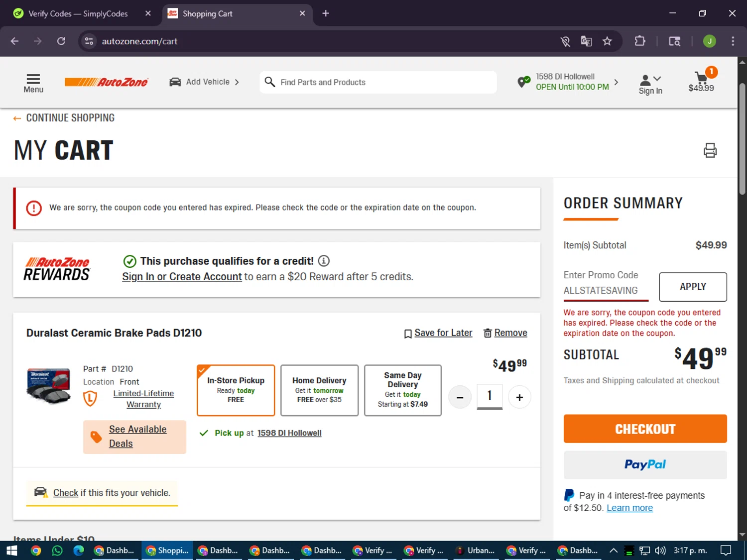Click the Find Parts and Products search box
This screenshot has height=560, width=747.
(378, 82)
